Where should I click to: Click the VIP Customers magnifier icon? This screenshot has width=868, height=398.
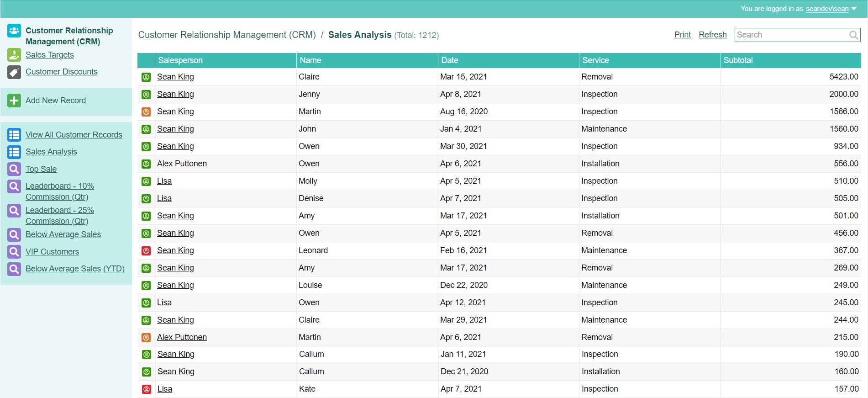pyautogui.click(x=14, y=252)
